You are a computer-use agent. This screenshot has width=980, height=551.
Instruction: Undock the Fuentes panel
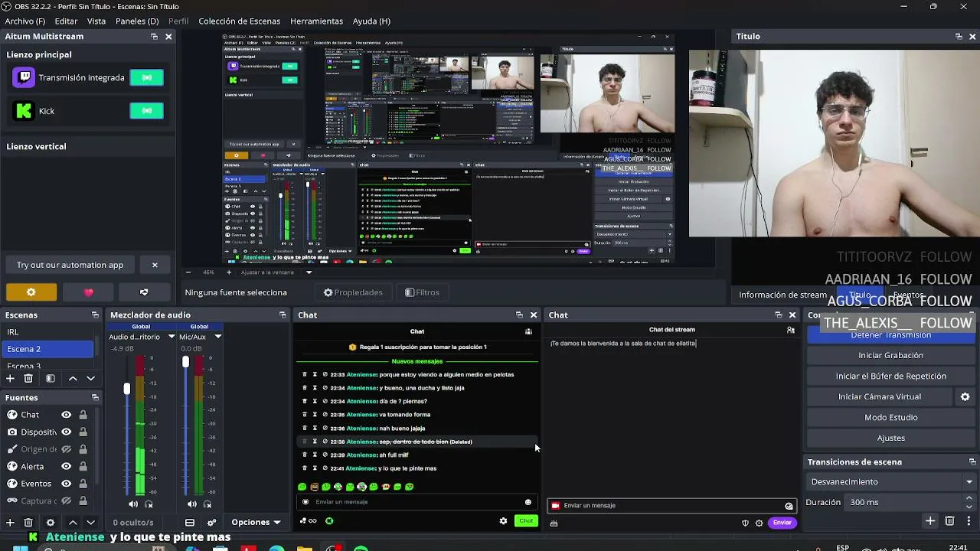[x=95, y=397]
